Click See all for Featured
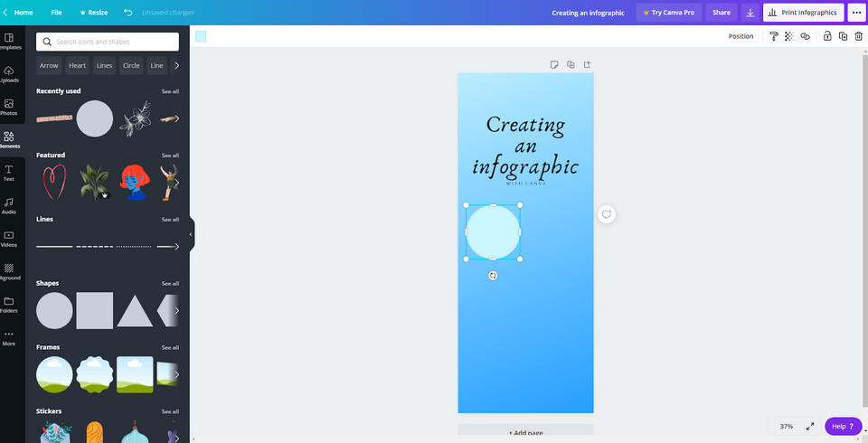 [170, 156]
